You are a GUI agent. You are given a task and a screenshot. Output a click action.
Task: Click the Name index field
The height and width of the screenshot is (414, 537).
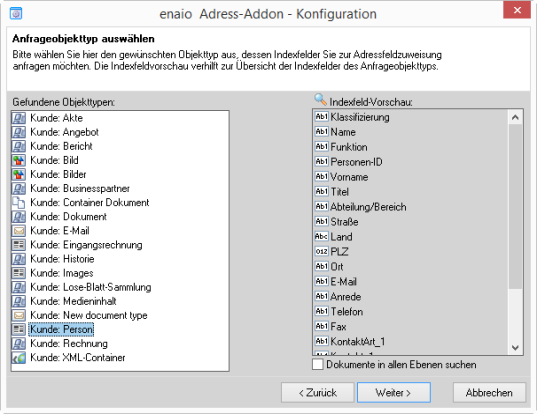(x=343, y=132)
